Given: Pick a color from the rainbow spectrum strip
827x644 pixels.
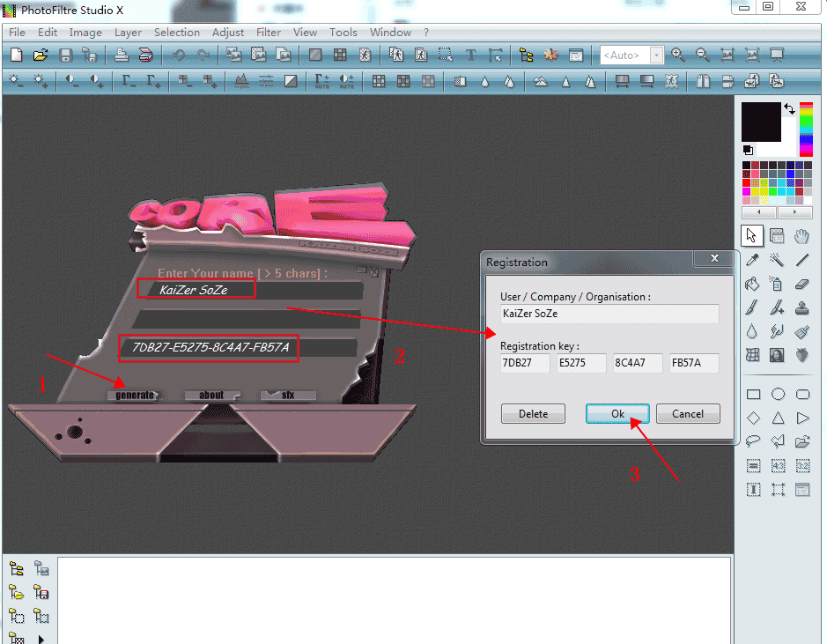Looking at the screenshot, I should (806, 130).
